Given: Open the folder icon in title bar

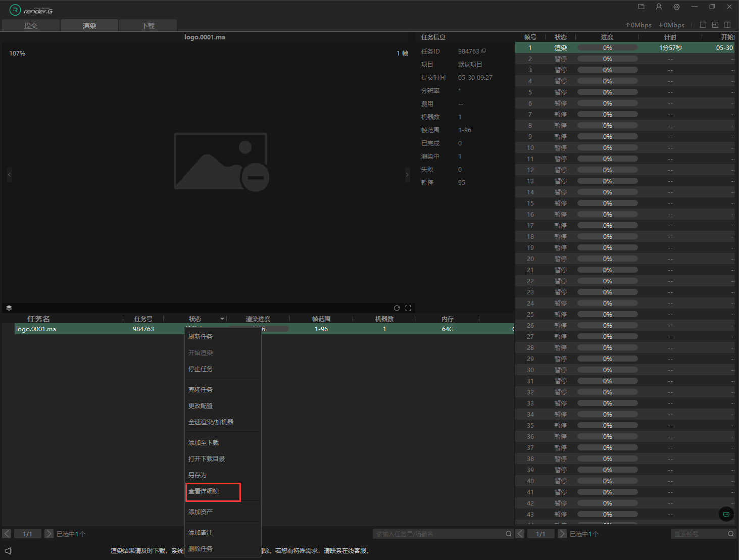Looking at the screenshot, I should click(x=641, y=7).
